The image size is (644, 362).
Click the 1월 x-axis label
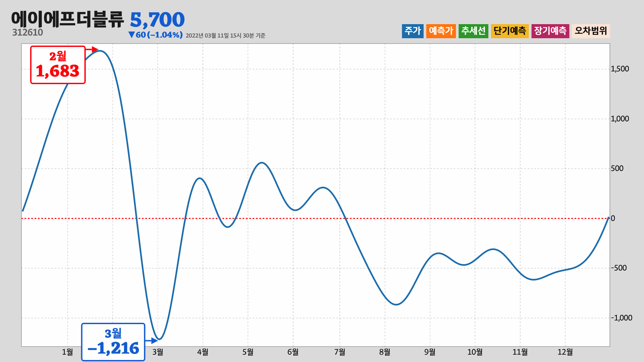(67, 352)
